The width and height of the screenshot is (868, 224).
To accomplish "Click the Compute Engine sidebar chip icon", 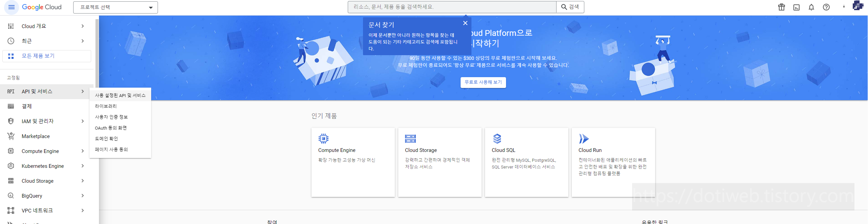I will point(11,151).
